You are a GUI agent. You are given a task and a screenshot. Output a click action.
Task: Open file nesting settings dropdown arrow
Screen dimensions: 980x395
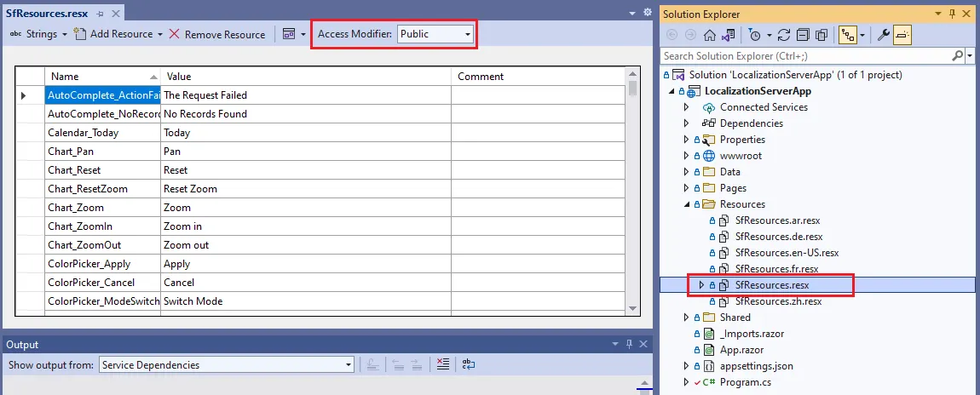[862, 35]
